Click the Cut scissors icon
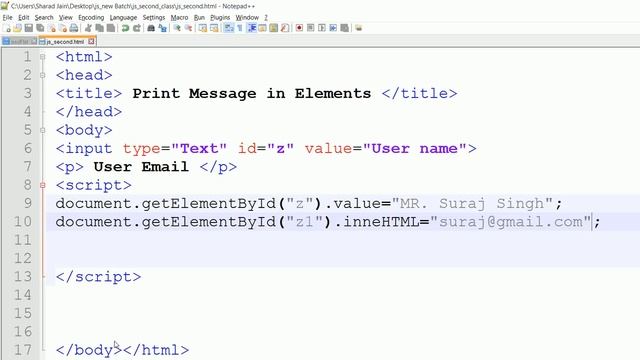This screenshot has width=640, height=360. 88,28
